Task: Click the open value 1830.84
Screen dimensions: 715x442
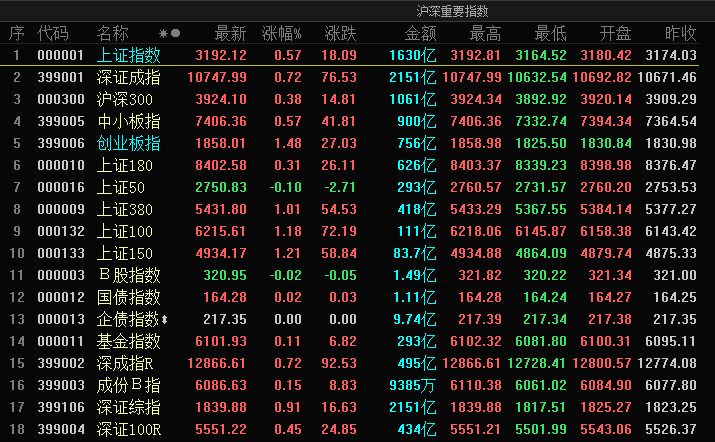Action: click(x=606, y=143)
